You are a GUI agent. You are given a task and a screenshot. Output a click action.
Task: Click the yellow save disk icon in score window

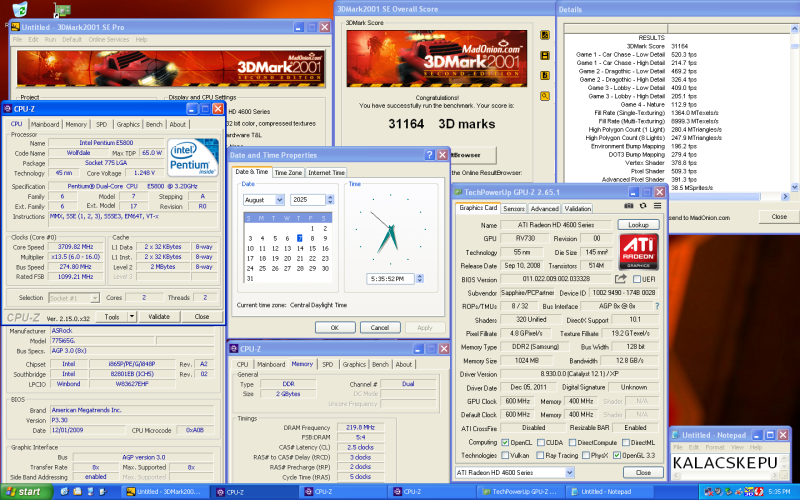click(x=545, y=56)
